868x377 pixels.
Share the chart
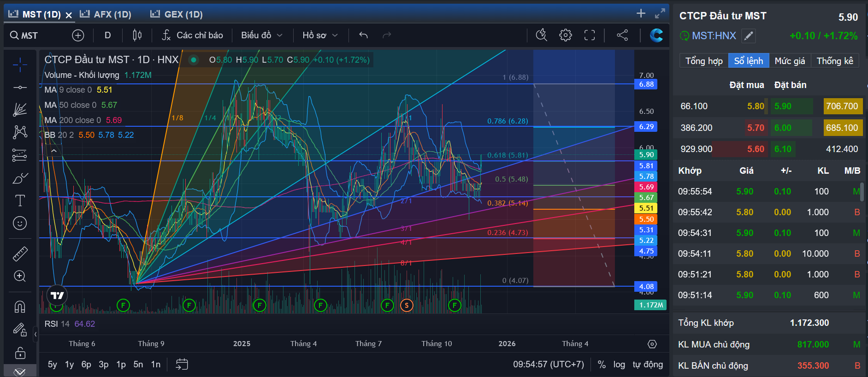622,35
